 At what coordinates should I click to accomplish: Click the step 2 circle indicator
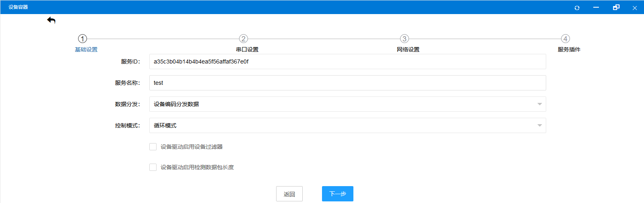pos(244,39)
